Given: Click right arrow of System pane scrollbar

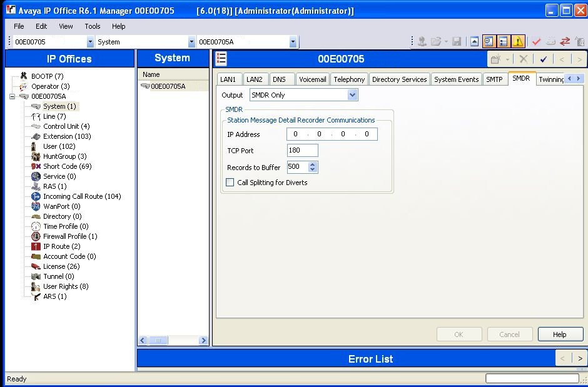Looking at the screenshot, I should coord(204,341).
